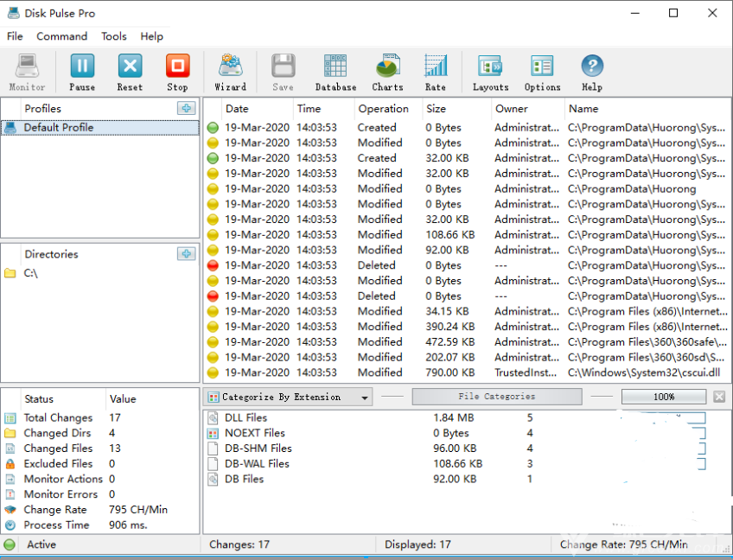The width and height of the screenshot is (733, 560).
Task: Click the Total Changes status row
Action: tap(100, 418)
